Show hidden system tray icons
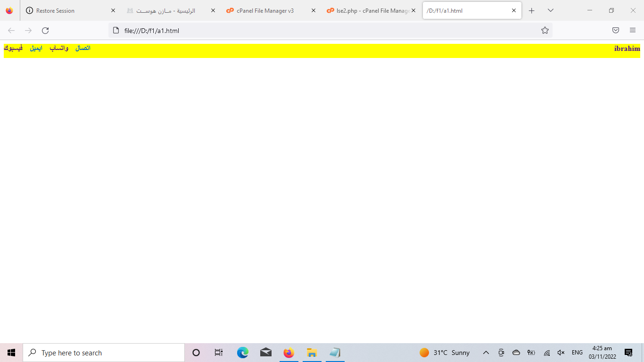The width and height of the screenshot is (644, 362). (486, 353)
